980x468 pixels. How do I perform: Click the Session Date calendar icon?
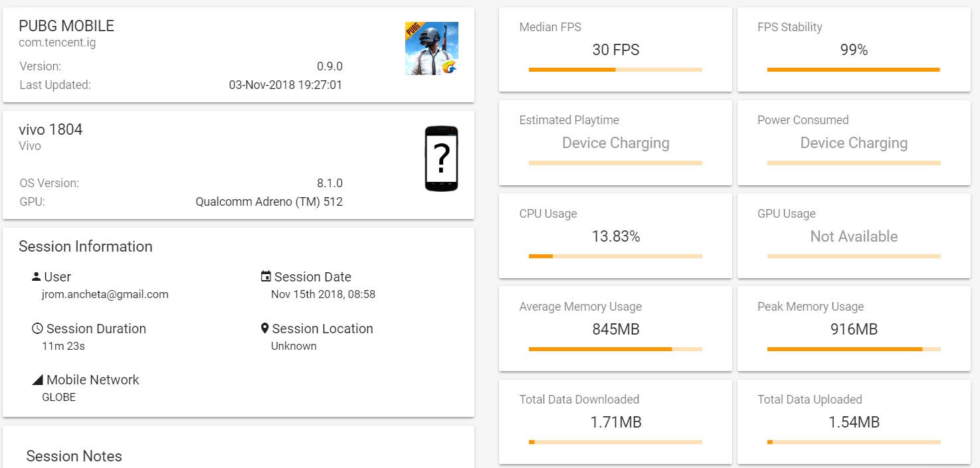pos(266,277)
